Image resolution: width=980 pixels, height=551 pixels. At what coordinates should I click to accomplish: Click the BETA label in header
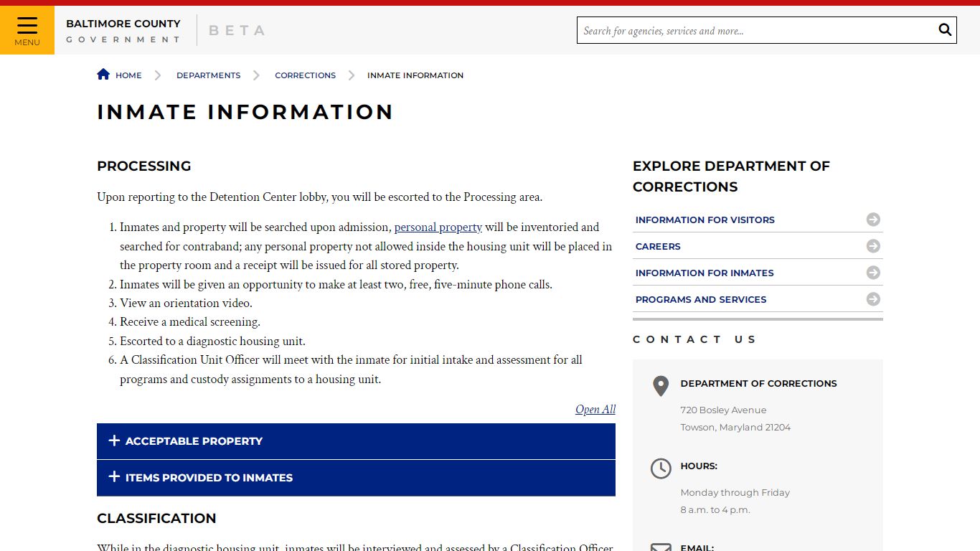click(x=237, y=31)
